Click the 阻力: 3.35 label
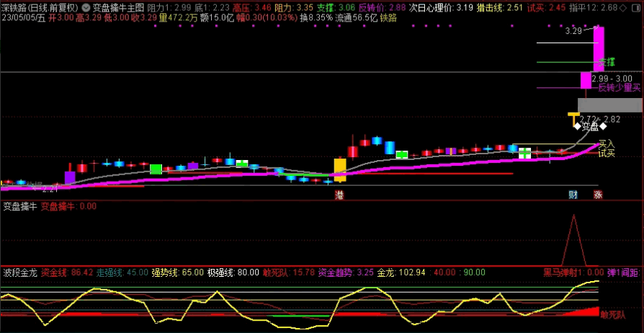This screenshot has width=644, height=333. [294, 7]
